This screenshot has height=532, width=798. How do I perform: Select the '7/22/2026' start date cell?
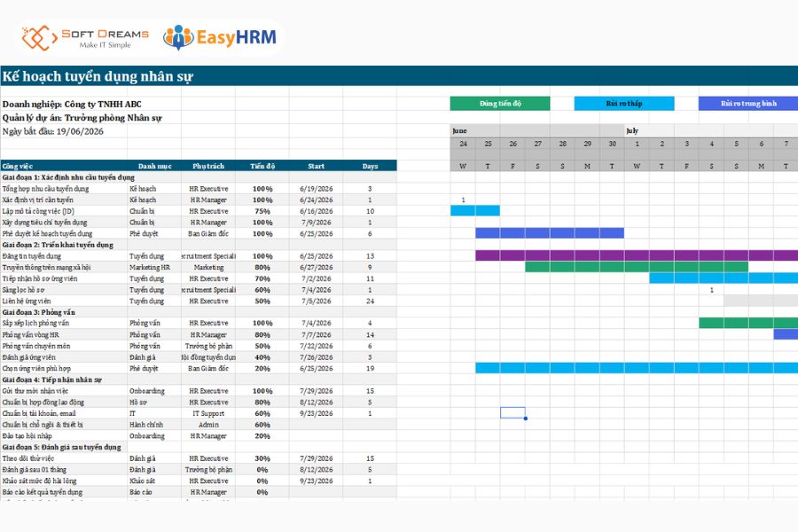[316, 346]
